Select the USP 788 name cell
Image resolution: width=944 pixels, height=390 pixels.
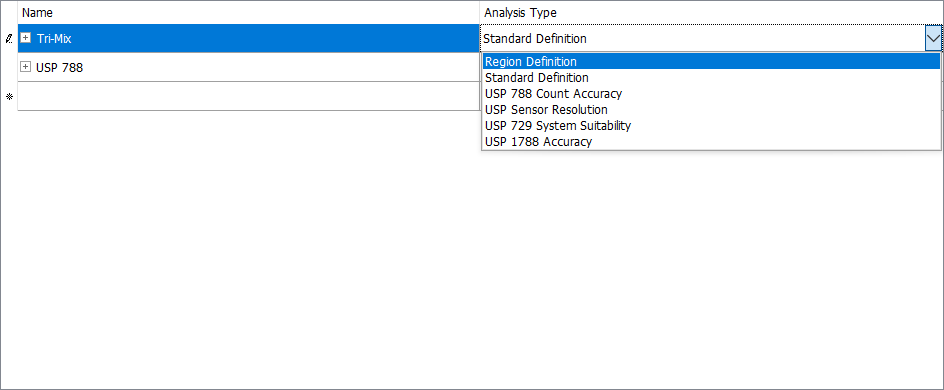[x=249, y=67]
